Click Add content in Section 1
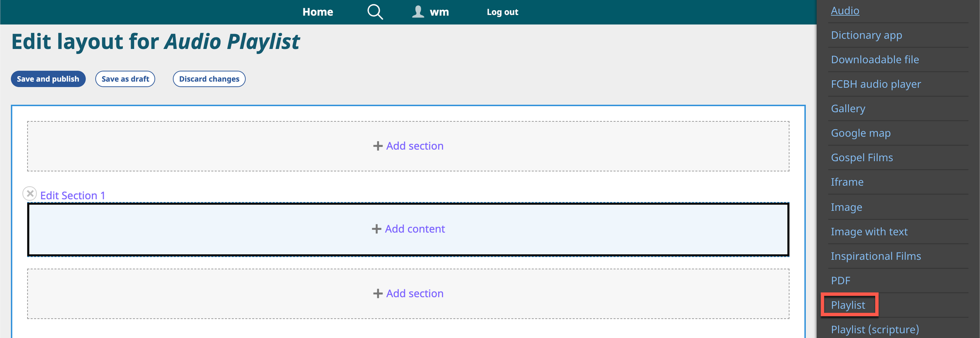The height and width of the screenshot is (338, 980). coord(408,229)
